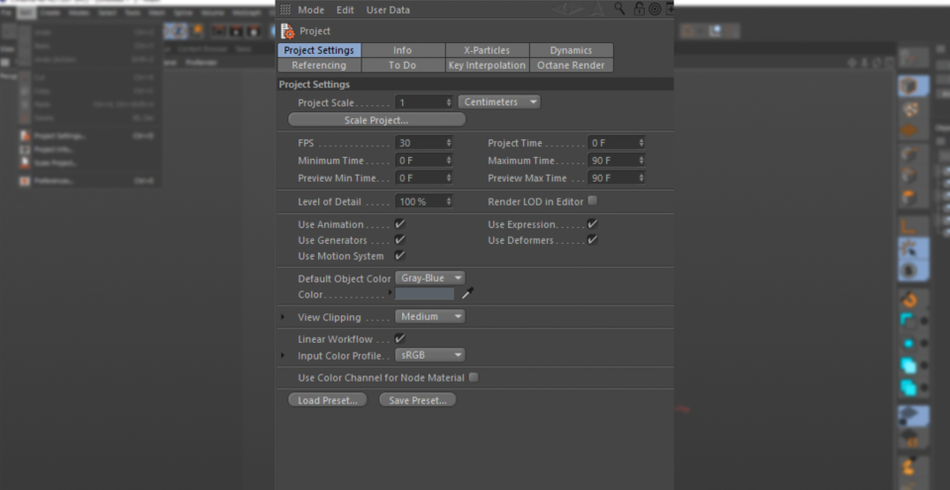Viewport: 950px width, 490px height.
Task: Click the Project icon next to Project title
Action: click(288, 31)
